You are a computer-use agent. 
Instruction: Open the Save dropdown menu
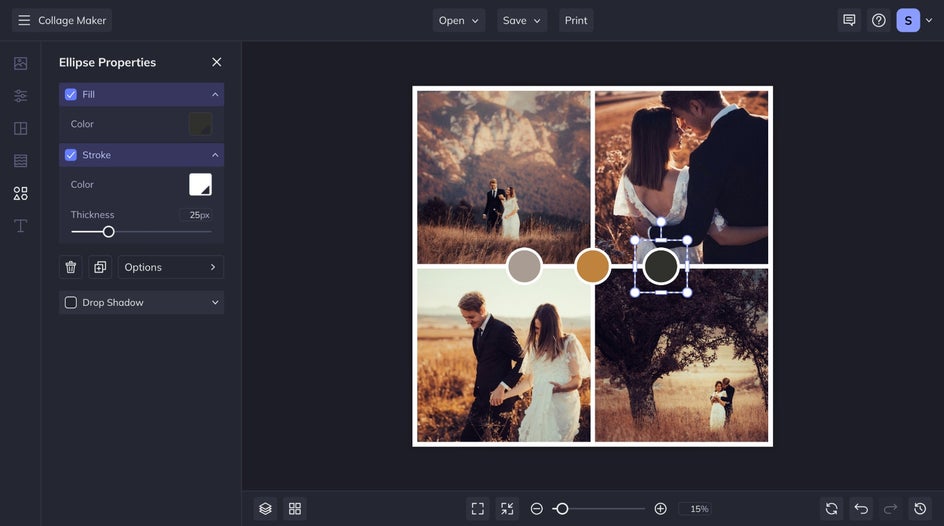coord(522,20)
